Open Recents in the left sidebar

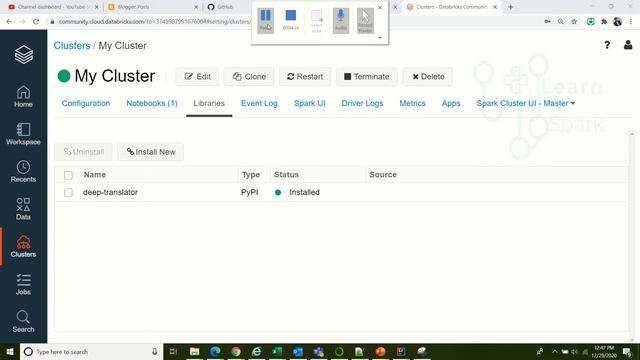(x=23, y=171)
